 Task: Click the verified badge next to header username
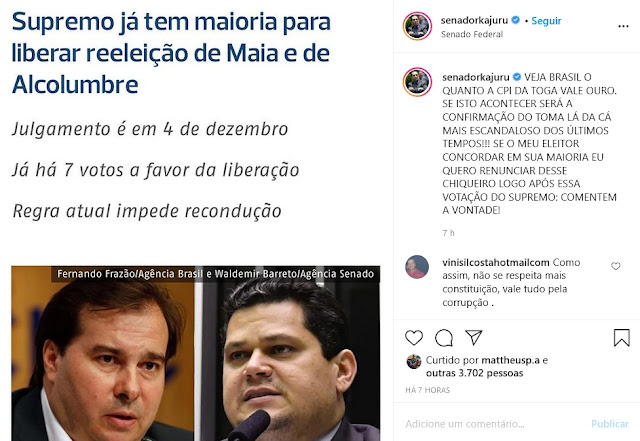point(516,20)
